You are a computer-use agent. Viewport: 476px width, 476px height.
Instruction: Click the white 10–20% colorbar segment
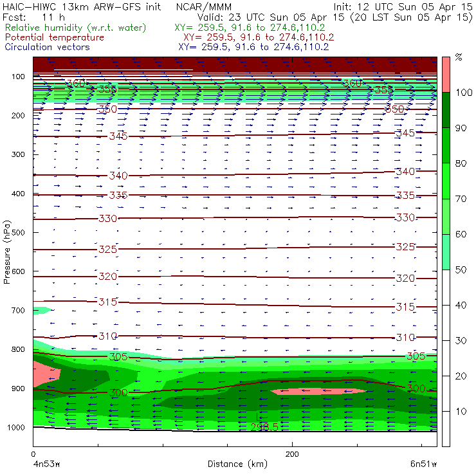click(446, 394)
